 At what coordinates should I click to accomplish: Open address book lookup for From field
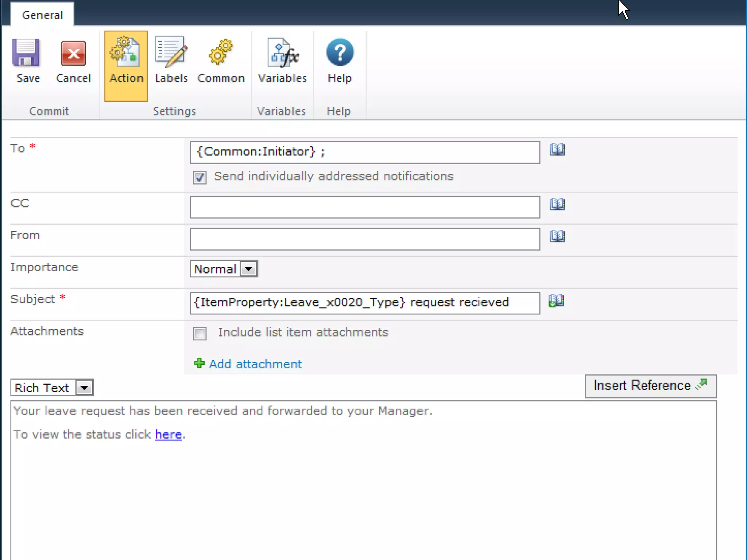557,236
